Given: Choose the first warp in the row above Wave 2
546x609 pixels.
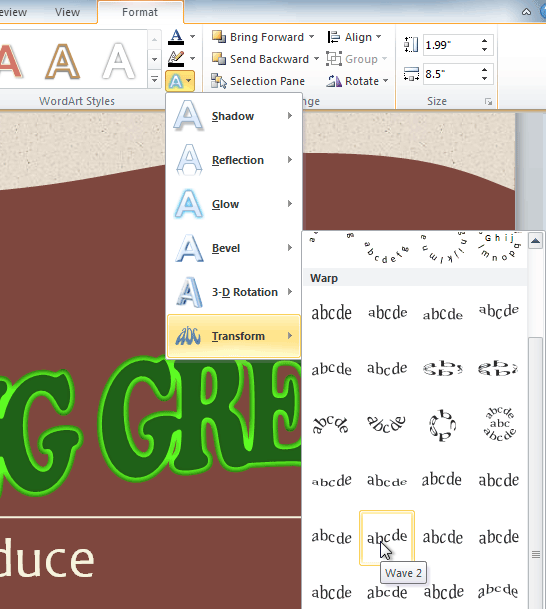Looking at the screenshot, I should [331, 481].
